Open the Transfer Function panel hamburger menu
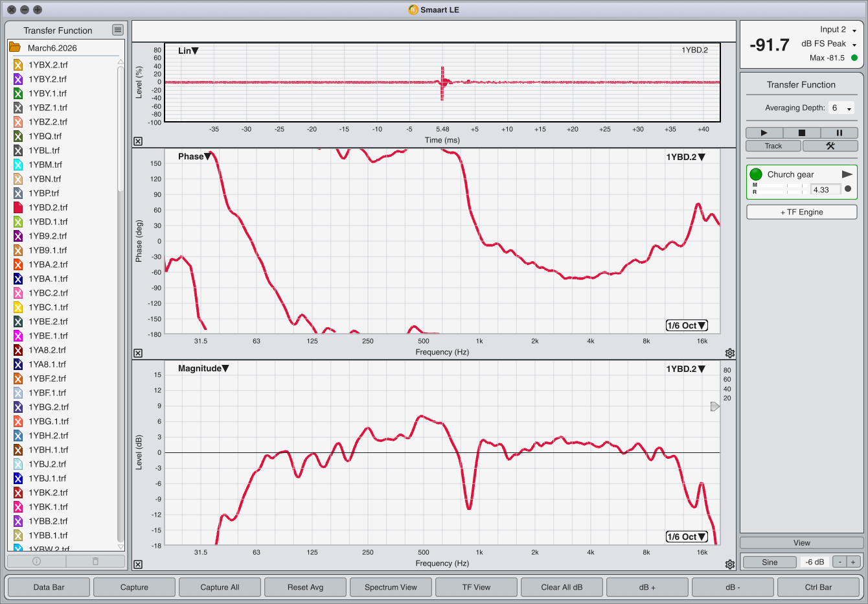Viewport: 868px width, 604px height. pyautogui.click(x=117, y=30)
